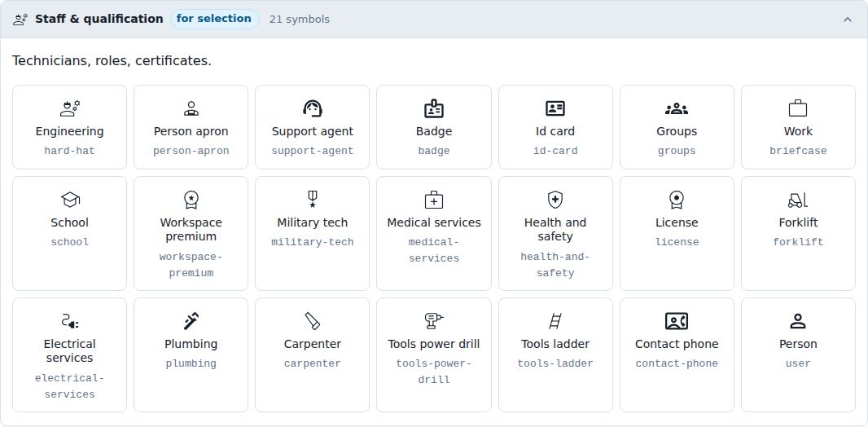Select the Military tech medal icon

[x=312, y=200]
